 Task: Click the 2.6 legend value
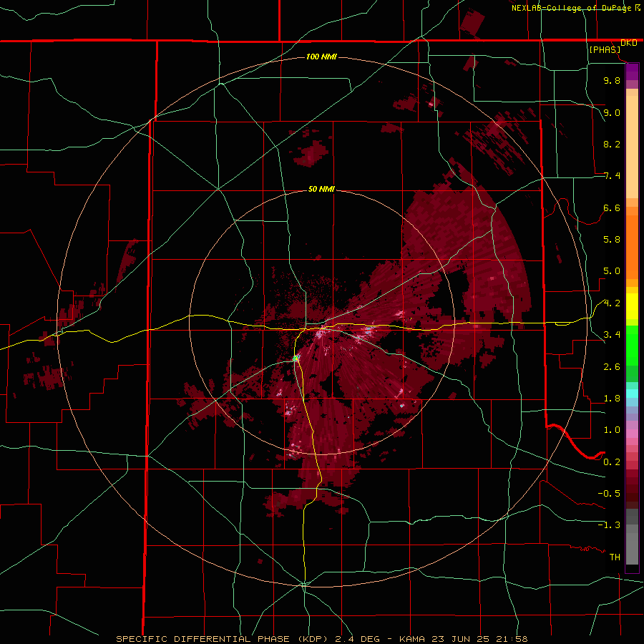click(x=612, y=367)
